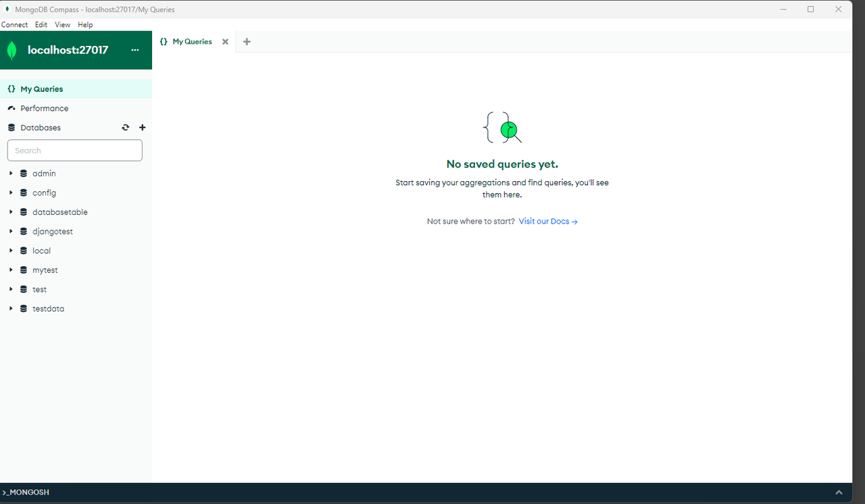Select the testdata database name
Image resolution: width=865 pixels, height=504 pixels.
click(48, 309)
